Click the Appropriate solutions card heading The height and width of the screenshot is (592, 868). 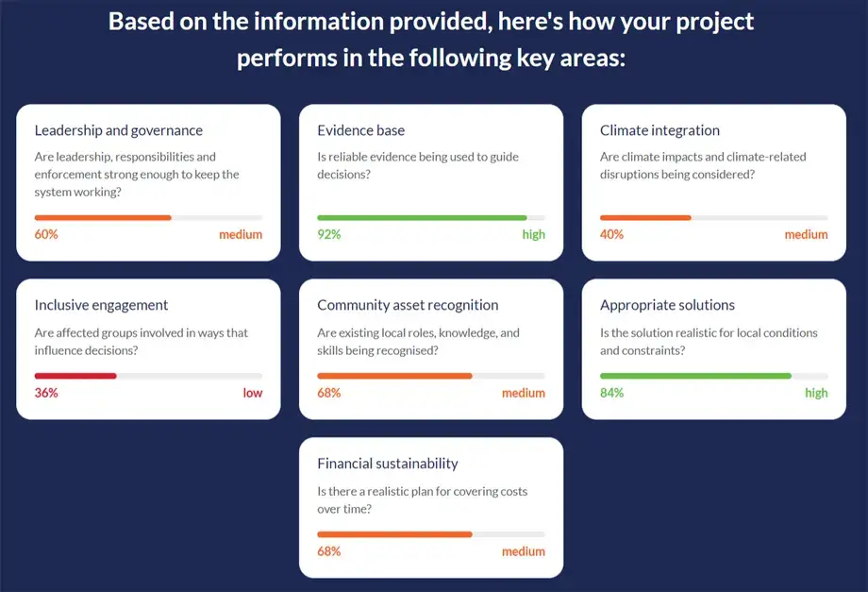pyautogui.click(x=668, y=305)
